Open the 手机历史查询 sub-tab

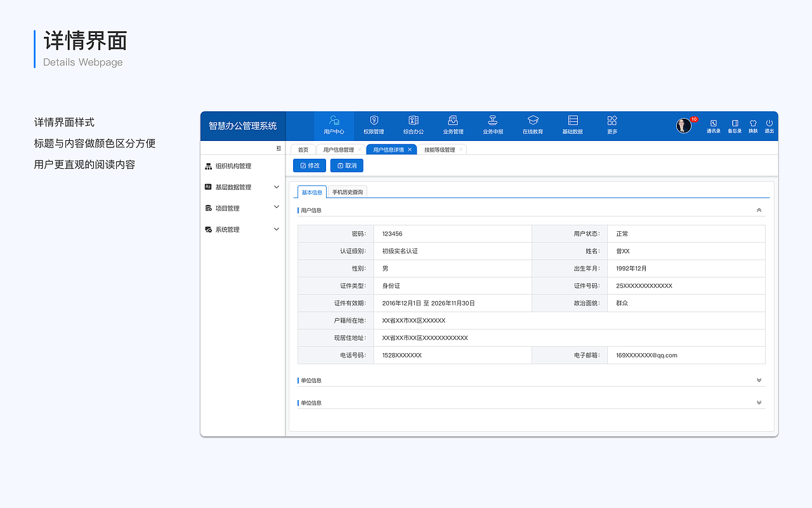pos(348,192)
